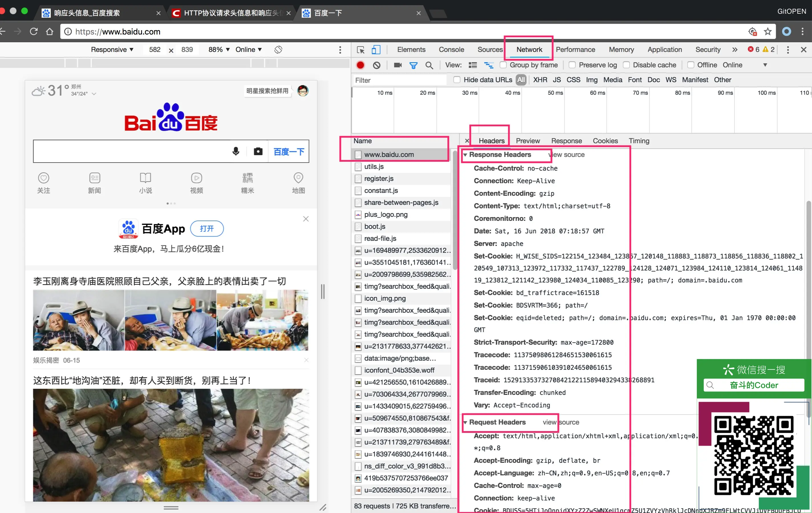
Task: Check the Disable cache checkbox
Action: point(626,65)
